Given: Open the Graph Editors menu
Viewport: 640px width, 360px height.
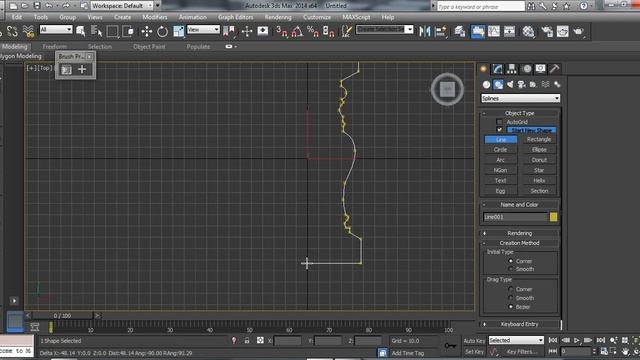Looking at the screenshot, I should point(236,17).
